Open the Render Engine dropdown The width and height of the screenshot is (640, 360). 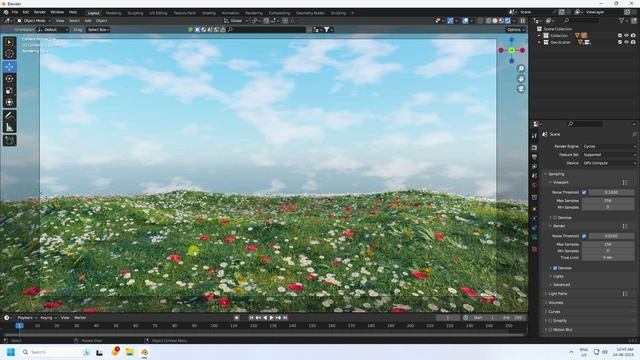609,146
